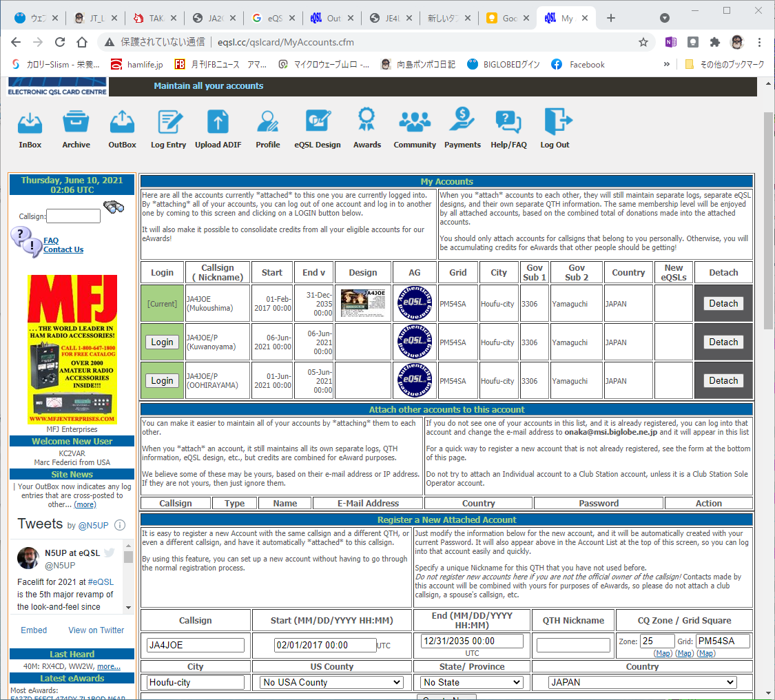
Task: Switch to the Google eQSL search tab
Action: coord(273,19)
